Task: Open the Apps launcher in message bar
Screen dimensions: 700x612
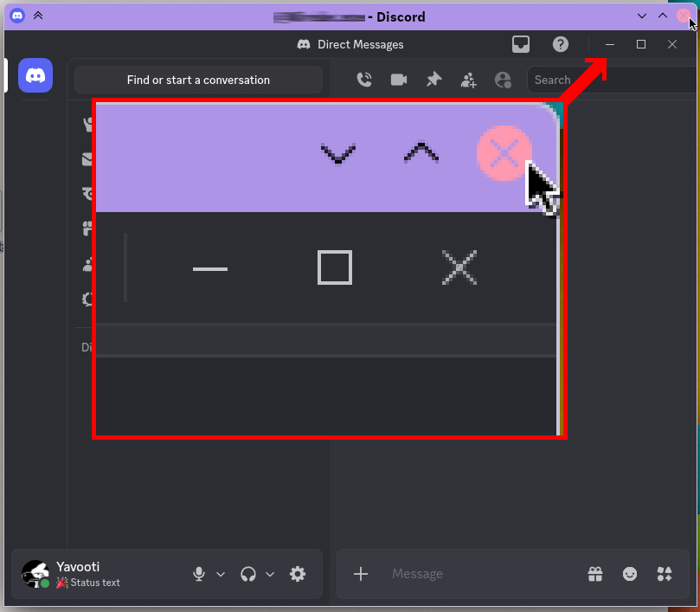Action: tap(665, 574)
